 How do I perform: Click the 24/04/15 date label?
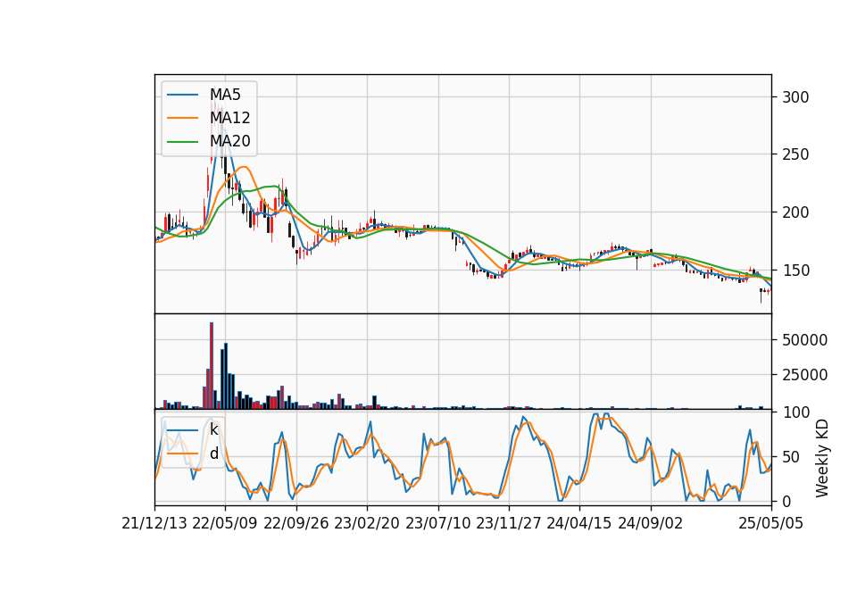[x=578, y=523]
